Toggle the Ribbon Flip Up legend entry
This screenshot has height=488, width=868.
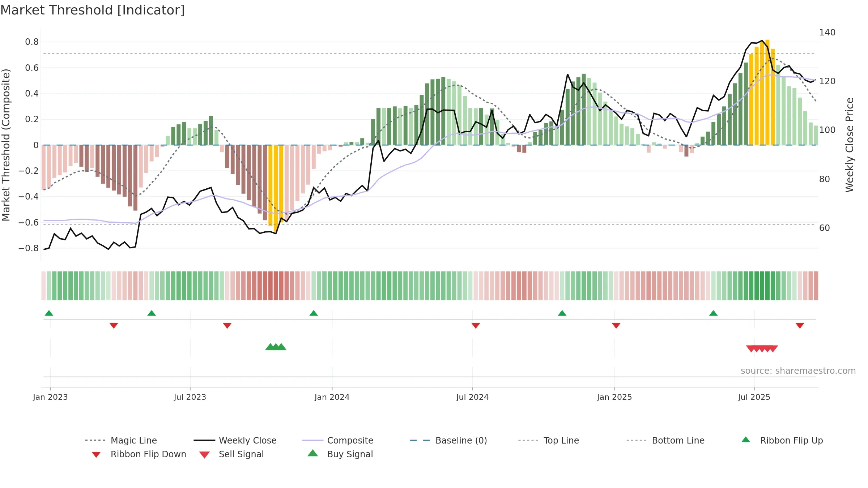[782, 440]
